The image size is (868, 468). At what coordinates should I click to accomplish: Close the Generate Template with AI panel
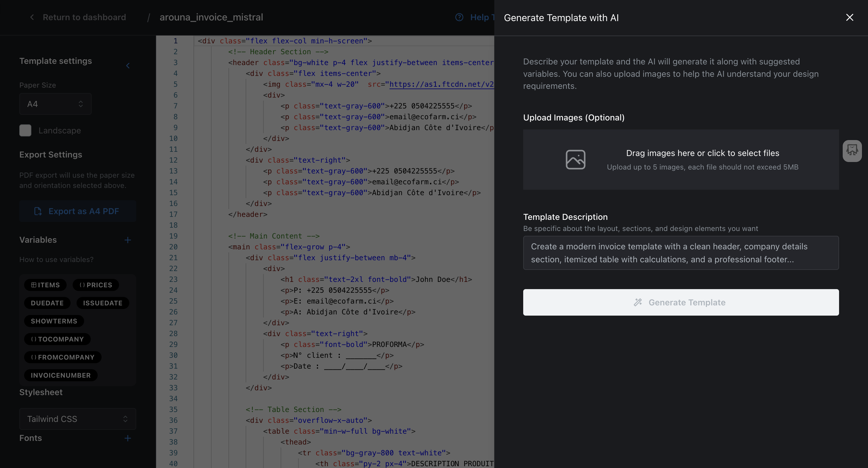tap(850, 17)
